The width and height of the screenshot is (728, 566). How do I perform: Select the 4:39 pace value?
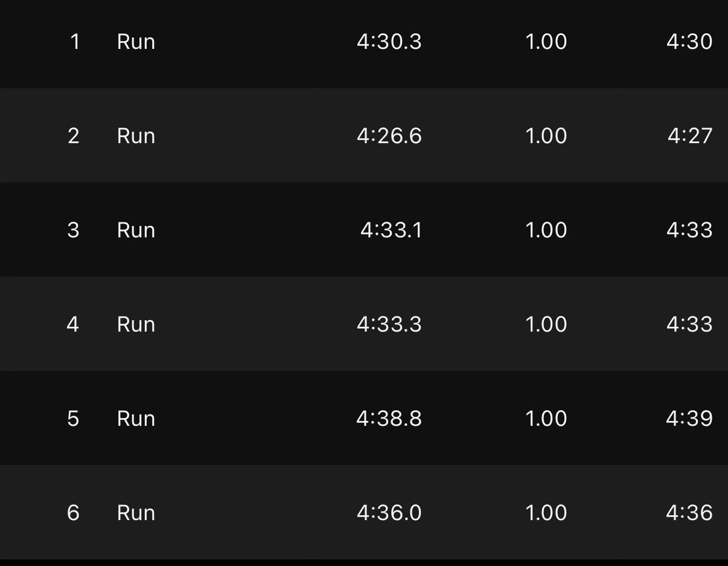(x=689, y=419)
